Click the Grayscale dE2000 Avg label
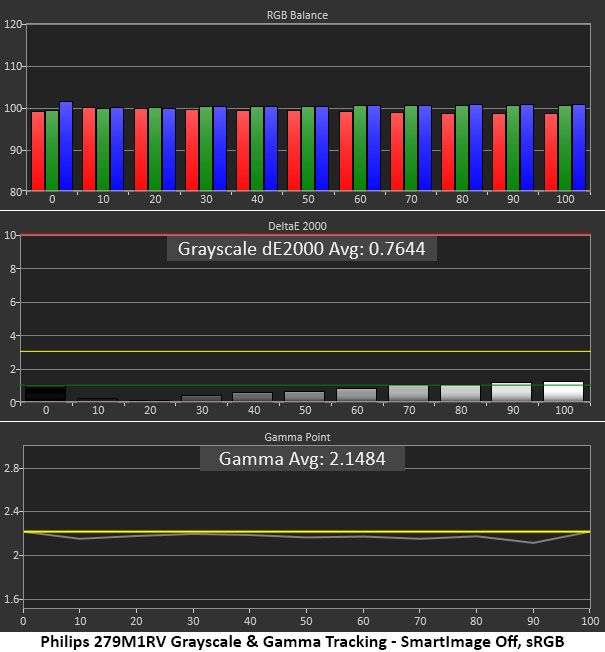The height and width of the screenshot is (652, 605). point(301,249)
